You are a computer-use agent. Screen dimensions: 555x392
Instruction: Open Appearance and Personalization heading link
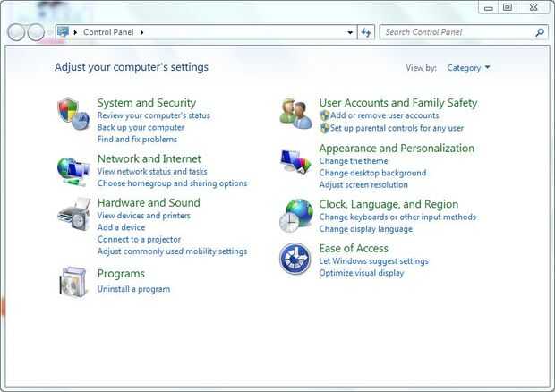pyautogui.click(x=397, y=149)
